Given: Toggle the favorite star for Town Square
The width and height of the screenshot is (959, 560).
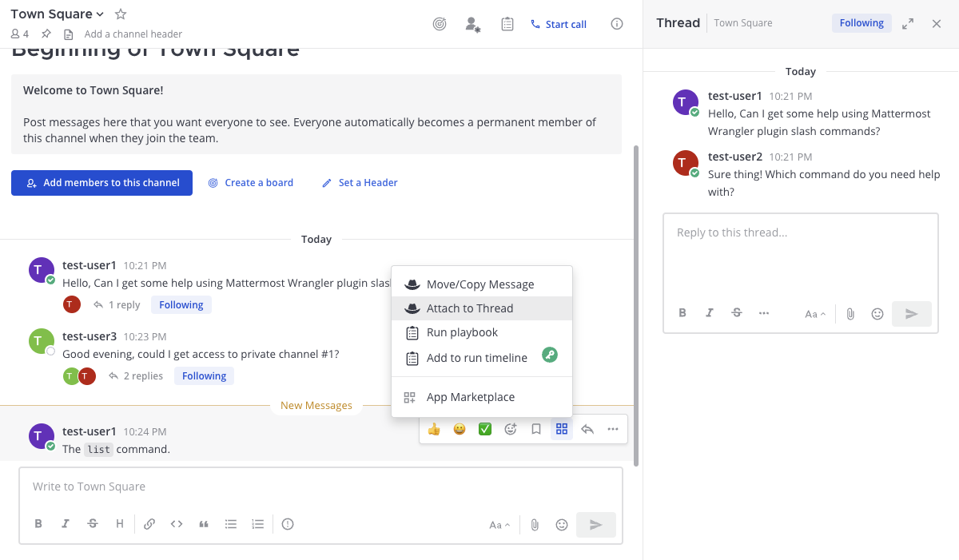Looking at the screenshot, I should pyautogui.click(x=121, y=14).
